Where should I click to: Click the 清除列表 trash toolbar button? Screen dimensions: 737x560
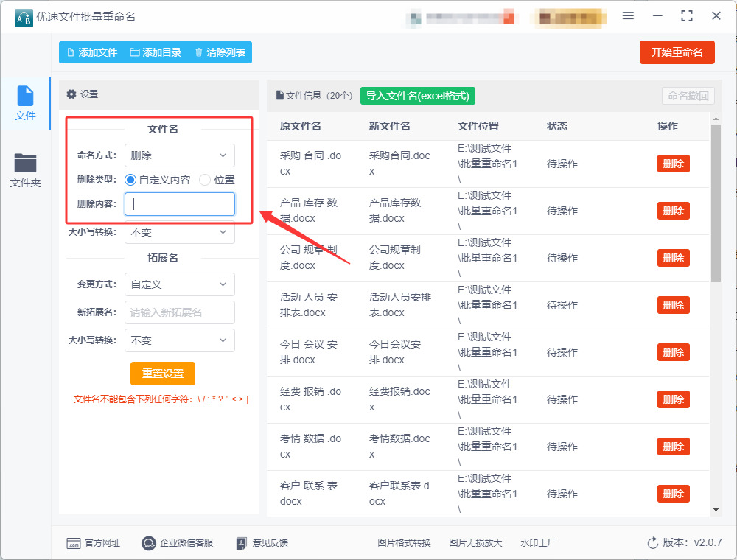[220, 52]
